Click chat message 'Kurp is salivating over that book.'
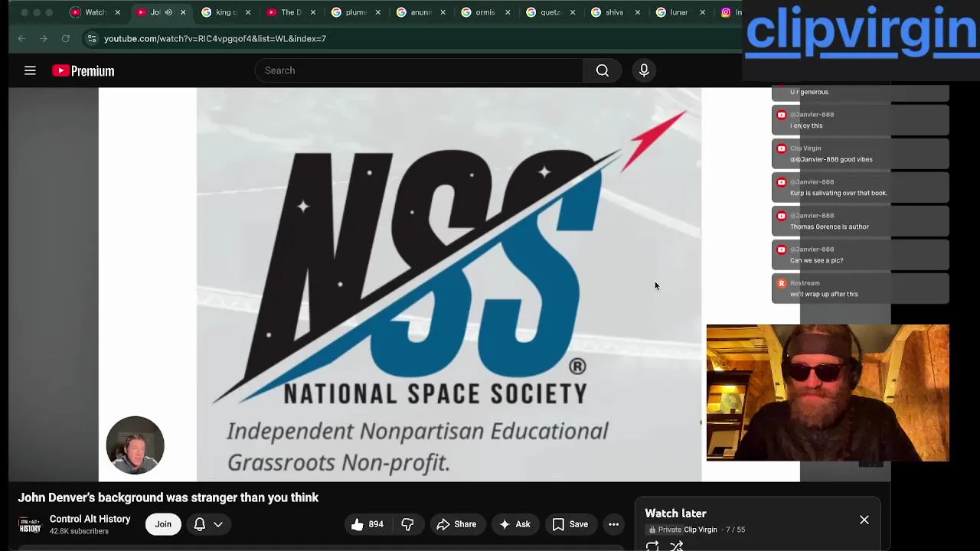 [838, 193]
